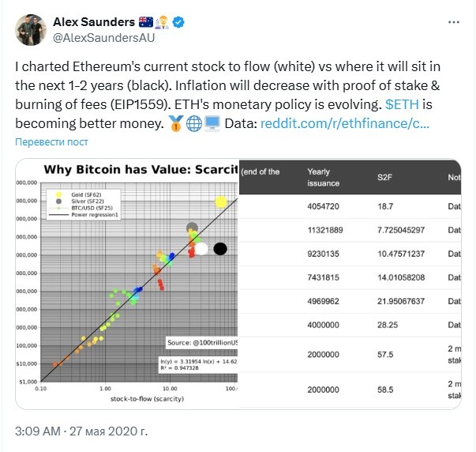The width and height of the screenshot is (476, 452).
Task: Click the scientist emoji beside name
Action: [x=162, y=22]
